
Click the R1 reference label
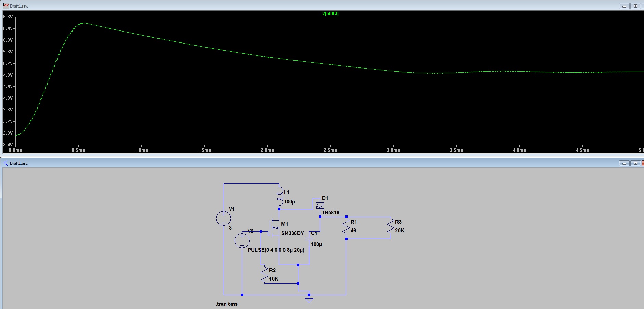(x=354, y=222)
